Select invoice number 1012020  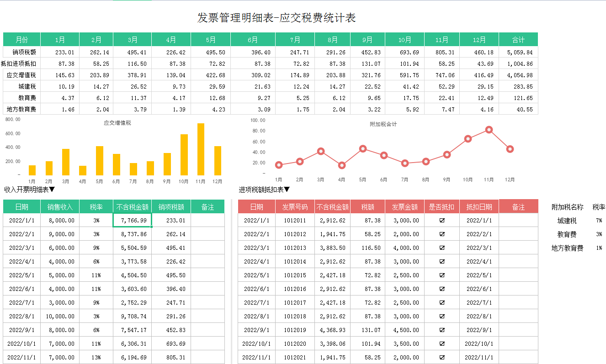tap(295, 343)
